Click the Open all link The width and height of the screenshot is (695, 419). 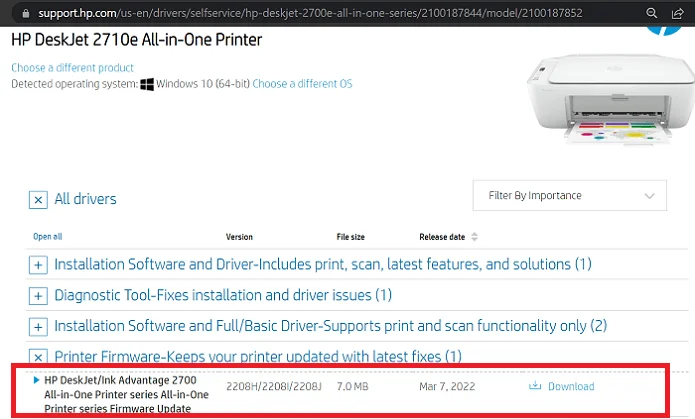tap(47, 237)
